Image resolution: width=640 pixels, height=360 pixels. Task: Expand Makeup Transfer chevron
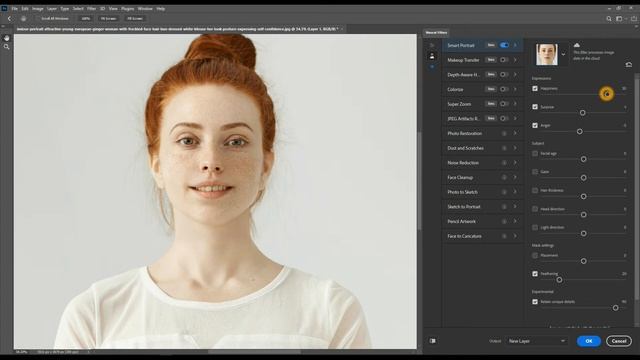click(x=515, y=60)
